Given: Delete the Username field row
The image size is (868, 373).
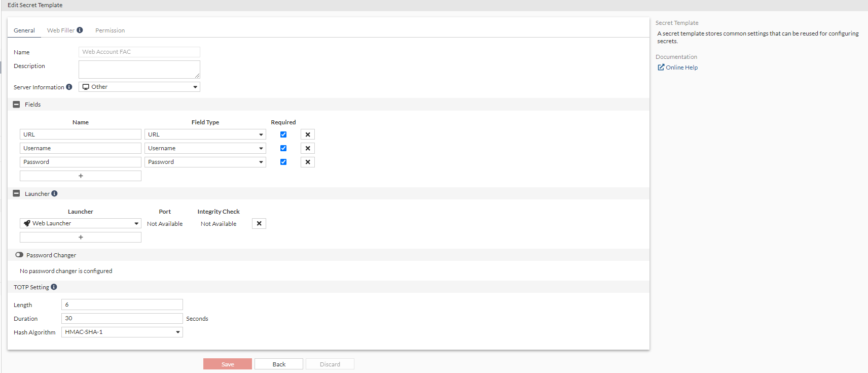Looking at the screenshot, I should coord(308,148).
